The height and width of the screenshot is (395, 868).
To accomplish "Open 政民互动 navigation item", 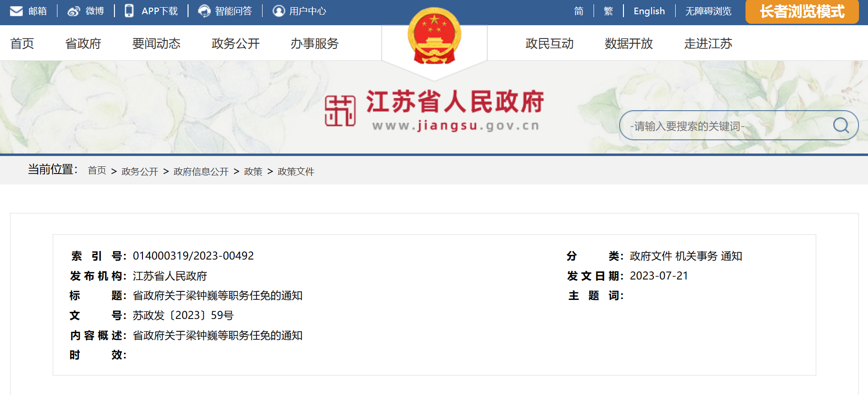I will tap(549, 43).
